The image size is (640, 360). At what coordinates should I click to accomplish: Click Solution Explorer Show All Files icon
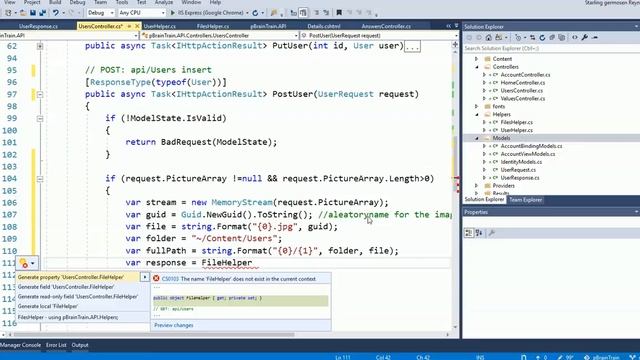(562, 38)
